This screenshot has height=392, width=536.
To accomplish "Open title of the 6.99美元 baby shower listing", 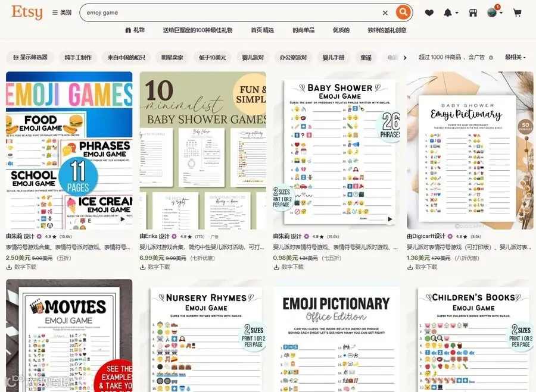I will 202,247.
